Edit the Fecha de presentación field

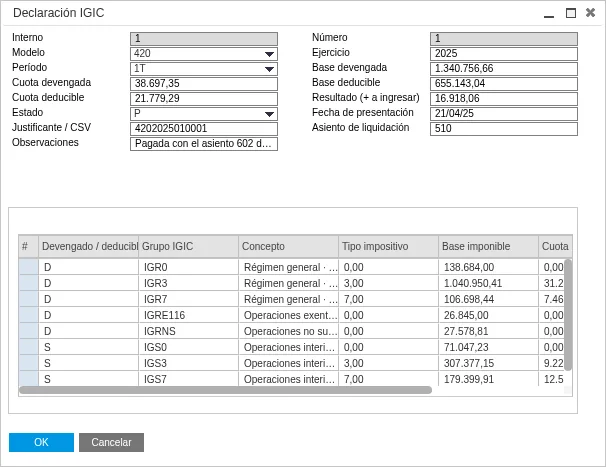click(x=504, y=114)
